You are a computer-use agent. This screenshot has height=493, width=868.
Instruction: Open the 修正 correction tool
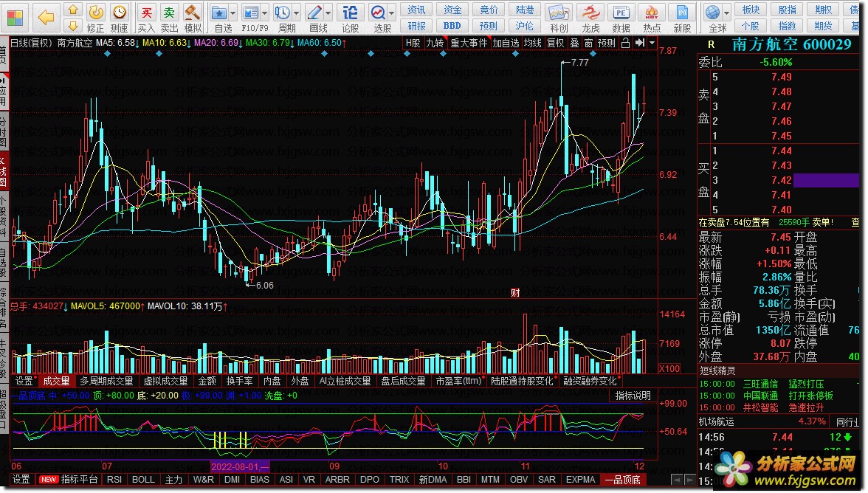coord(96,12)
